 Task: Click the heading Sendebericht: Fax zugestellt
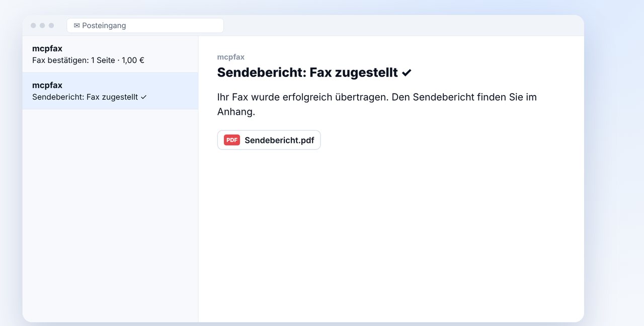(x=314, y=72)
